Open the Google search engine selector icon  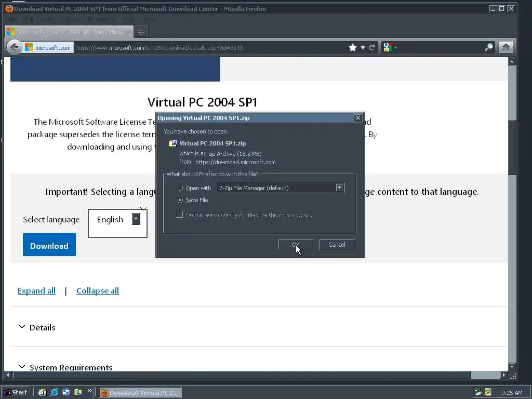[x=388, y=47]
